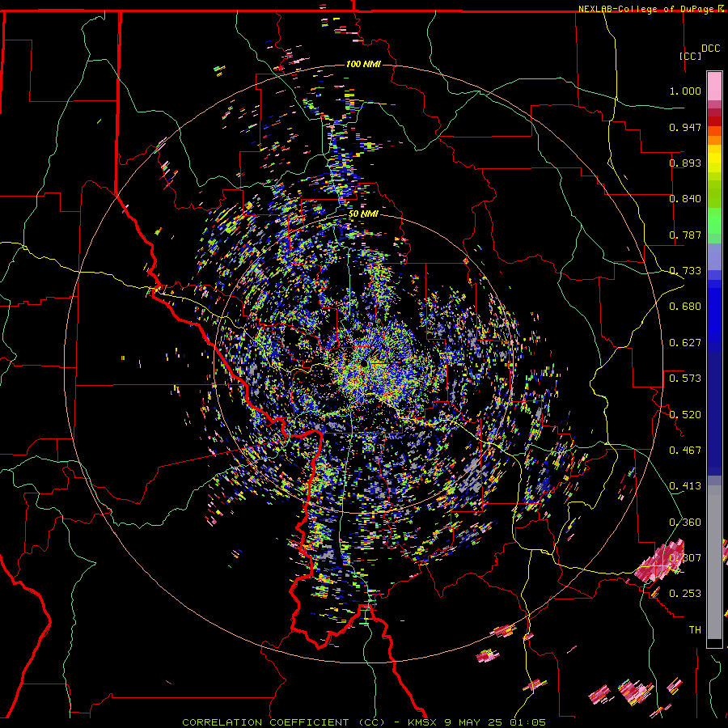This screenshot has width=728, height=728.
Task: Select the 0.787 scale value
Action: point(685,235)
